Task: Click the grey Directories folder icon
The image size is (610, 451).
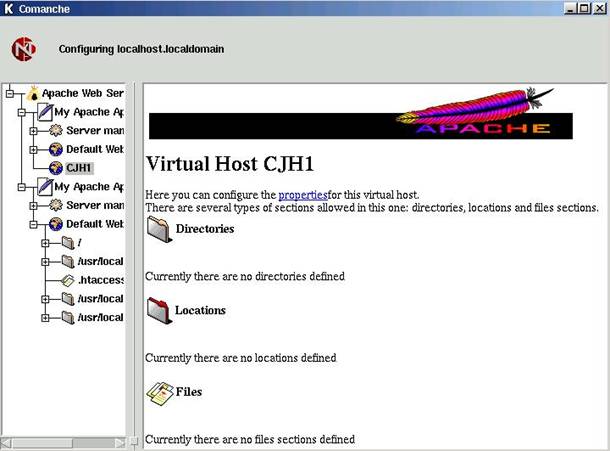Action: point(159,230)
